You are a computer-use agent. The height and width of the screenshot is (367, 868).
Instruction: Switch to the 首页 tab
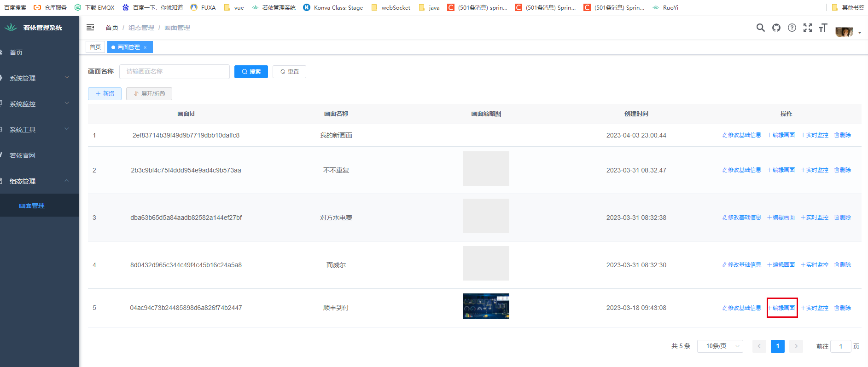coord(95,47)
